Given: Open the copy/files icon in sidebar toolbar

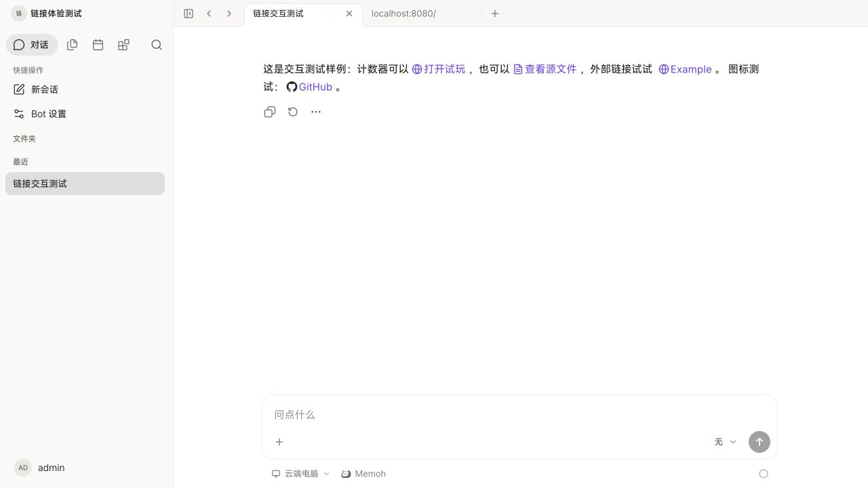Looking at the screenshot, I should [73, 45].
